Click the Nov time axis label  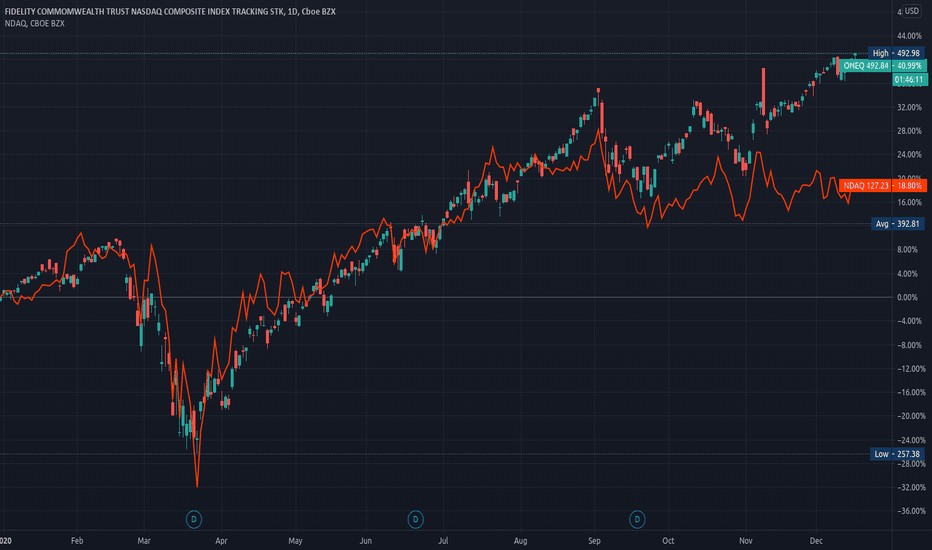coord(746,540)
